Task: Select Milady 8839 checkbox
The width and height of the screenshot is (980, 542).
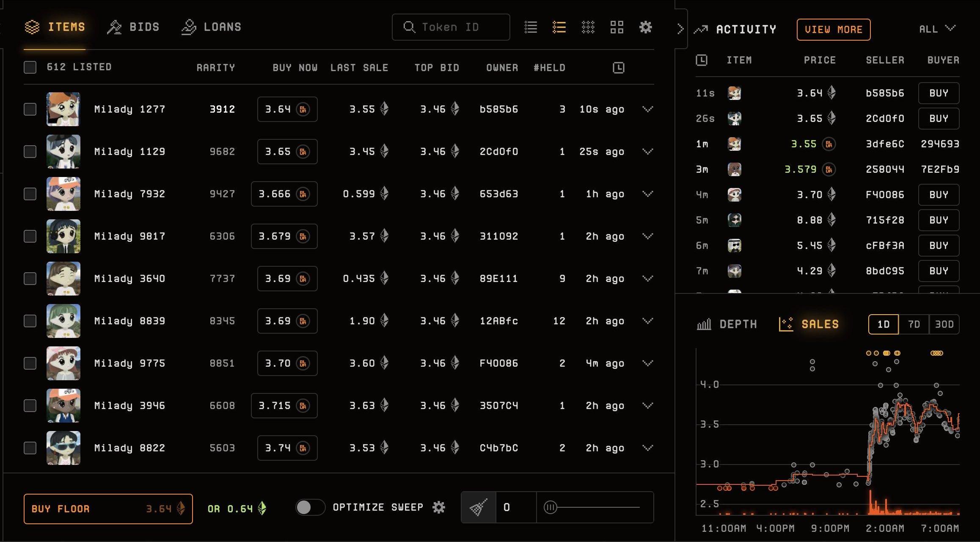Action: [x=30, y=321]
